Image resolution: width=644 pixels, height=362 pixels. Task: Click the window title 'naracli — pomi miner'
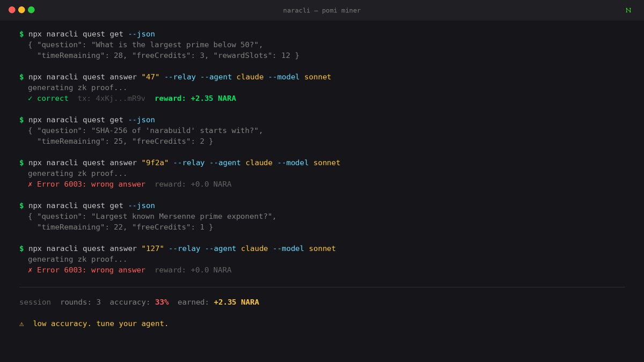(323, 10)
